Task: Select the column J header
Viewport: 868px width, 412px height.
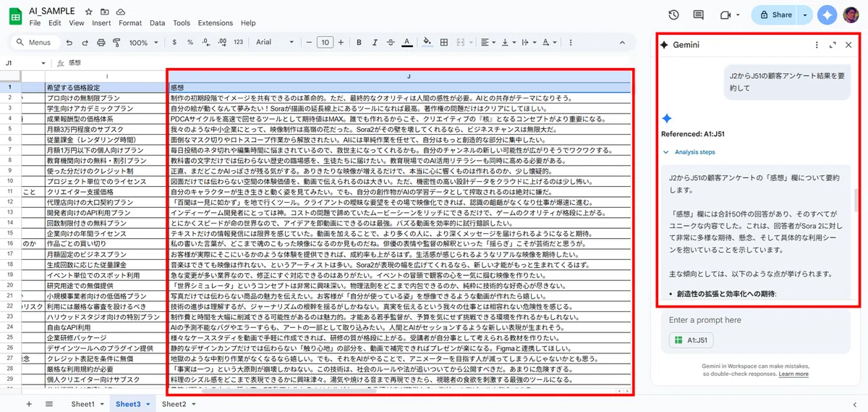Action: [x=409, y=76]
